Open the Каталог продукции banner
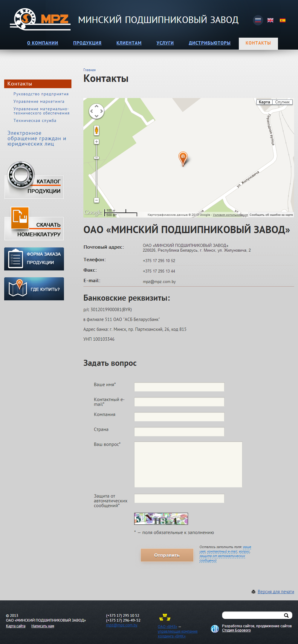The image size is (298, 644). point(34,180)
